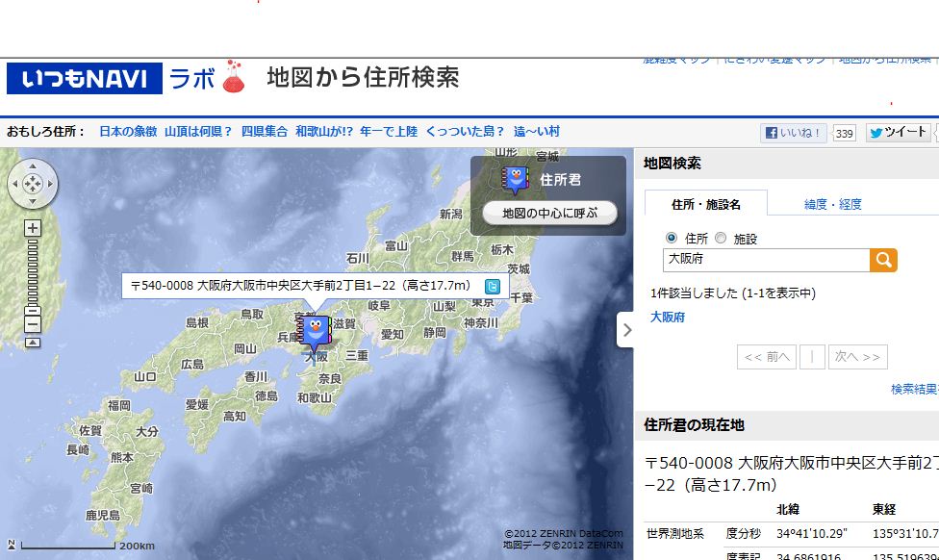The height and width of the screenshot is (560, 939).
Task: Click the pan right arrow on the map control
Action: coord(50,184)
